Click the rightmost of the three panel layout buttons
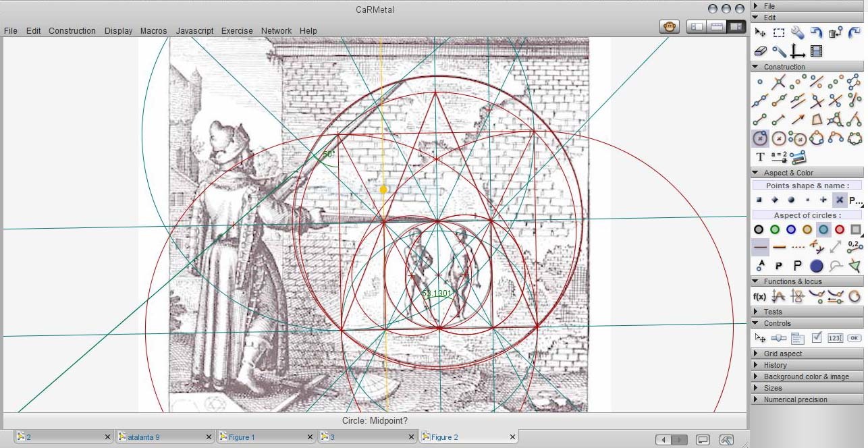The image size is (868, 448). pyautogui.click(x=736, y=27)
